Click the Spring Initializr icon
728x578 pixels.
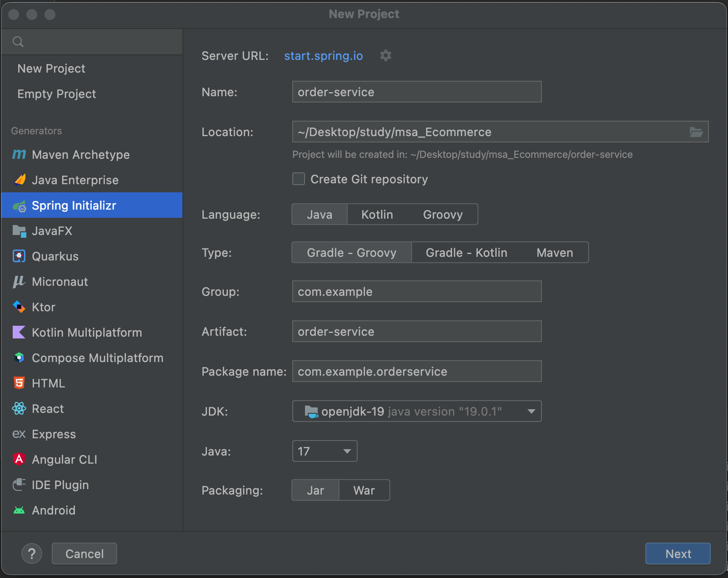click(19, 206)
